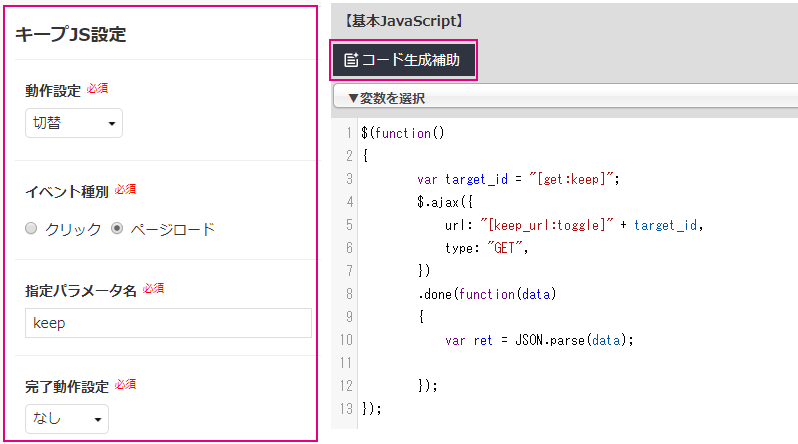Click the 指定パラメータ名 field label
The image size is (798, 444).
click(x=81, y=291)
